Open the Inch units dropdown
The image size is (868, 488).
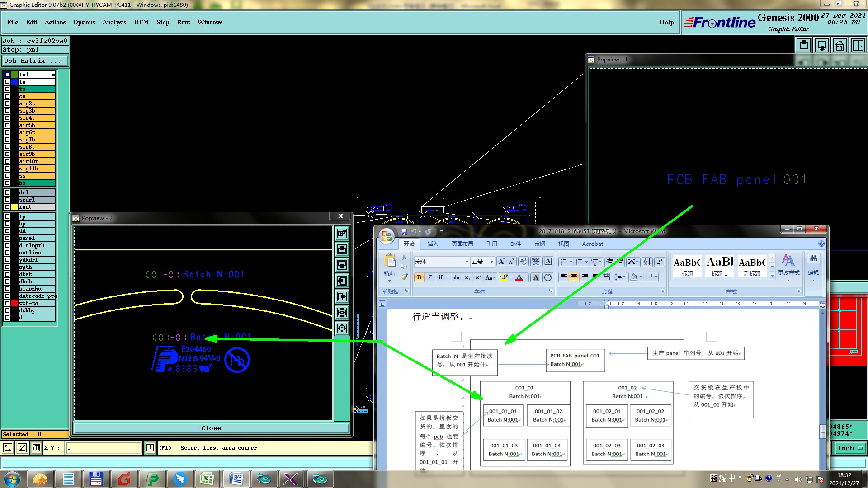tap(850, 448)
